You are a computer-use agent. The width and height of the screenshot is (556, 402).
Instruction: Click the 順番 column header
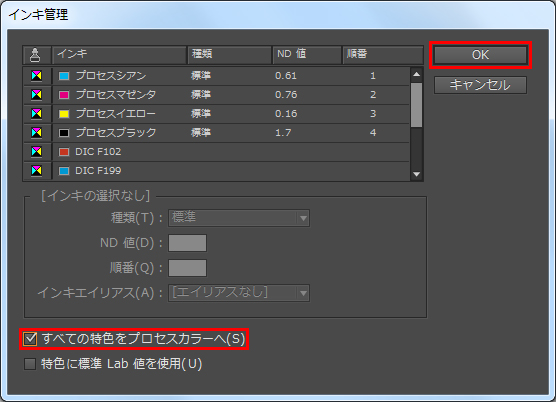click(x=383, y=55)
